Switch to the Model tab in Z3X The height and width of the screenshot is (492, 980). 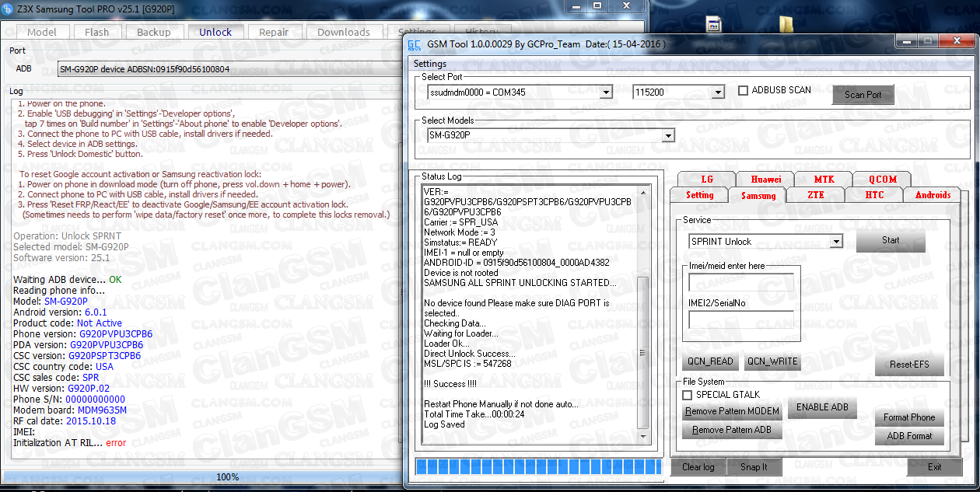coord(42,32)
